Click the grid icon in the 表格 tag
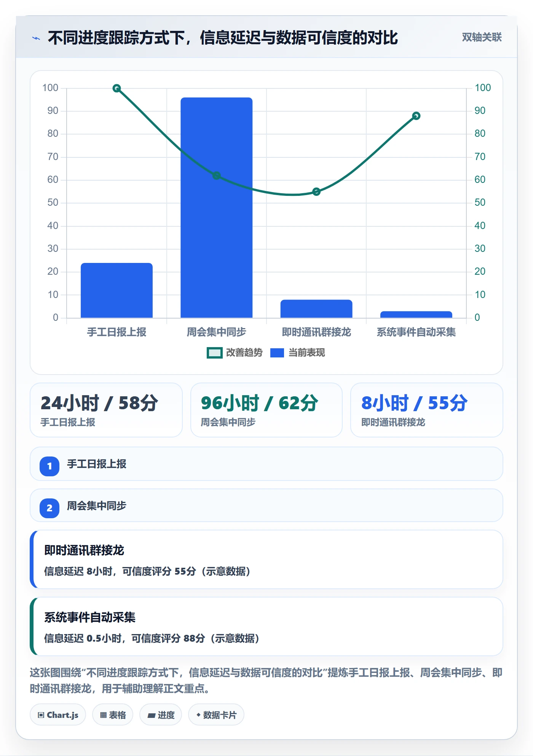Screen dimensions: 533x756 [x=104, y=715]
